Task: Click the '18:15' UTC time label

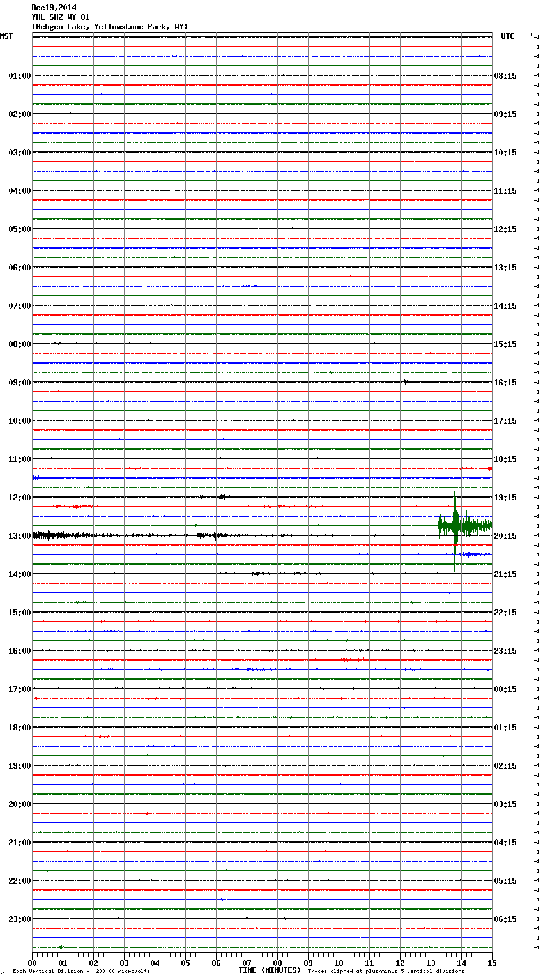Action: (x=505, y=459)
